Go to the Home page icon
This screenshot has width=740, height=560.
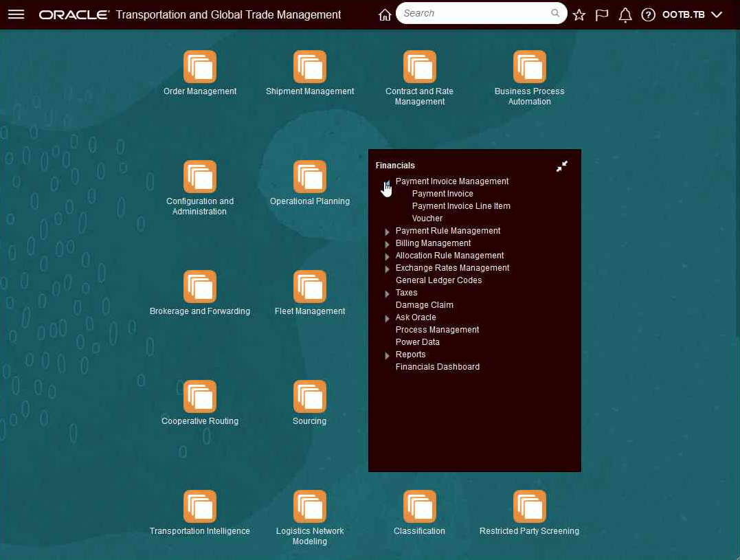pyautogui.click(x=385, y=14)
